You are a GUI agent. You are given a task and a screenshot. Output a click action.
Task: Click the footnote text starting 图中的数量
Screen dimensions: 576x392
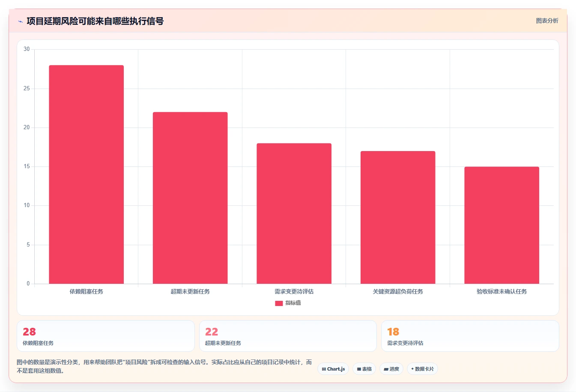coord(164,366)
